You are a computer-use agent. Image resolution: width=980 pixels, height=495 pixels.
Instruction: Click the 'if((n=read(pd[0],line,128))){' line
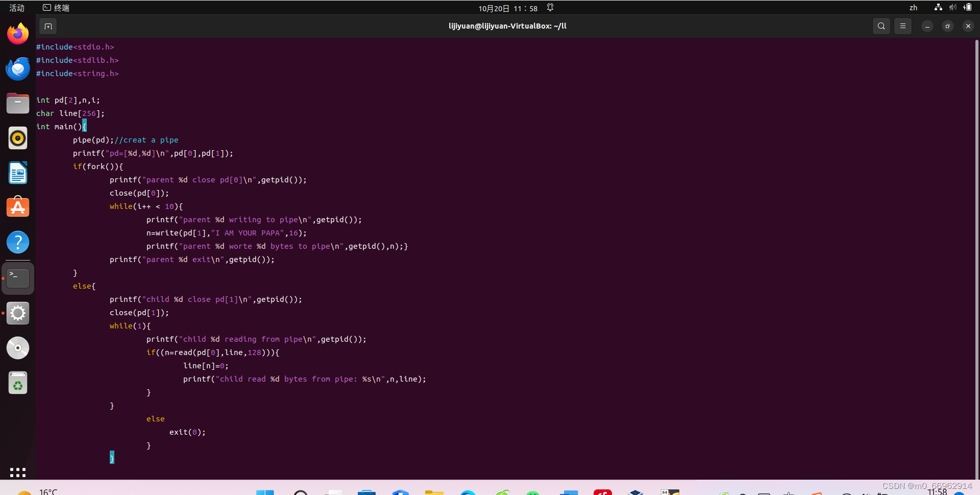click(x=213, y=352)
